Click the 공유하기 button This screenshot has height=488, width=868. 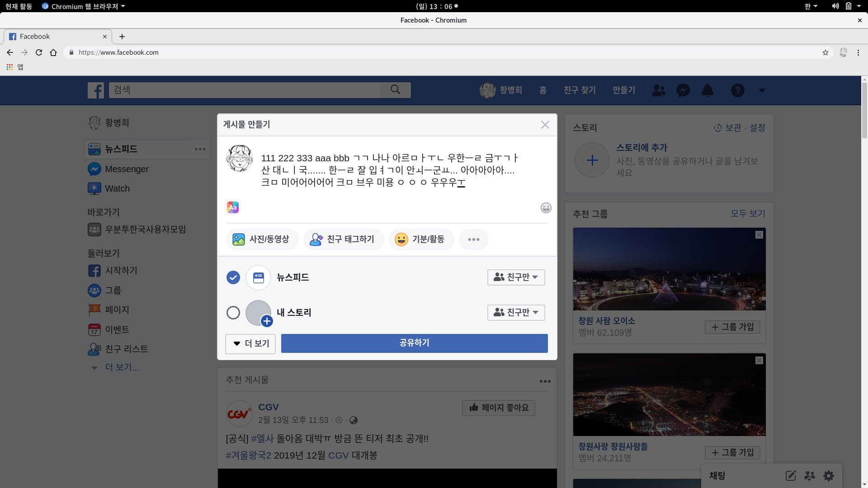[x=414, y=343]
